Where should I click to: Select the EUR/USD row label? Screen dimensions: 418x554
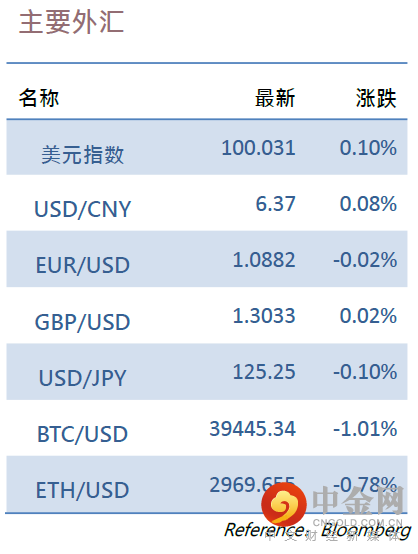coord(83,265)
